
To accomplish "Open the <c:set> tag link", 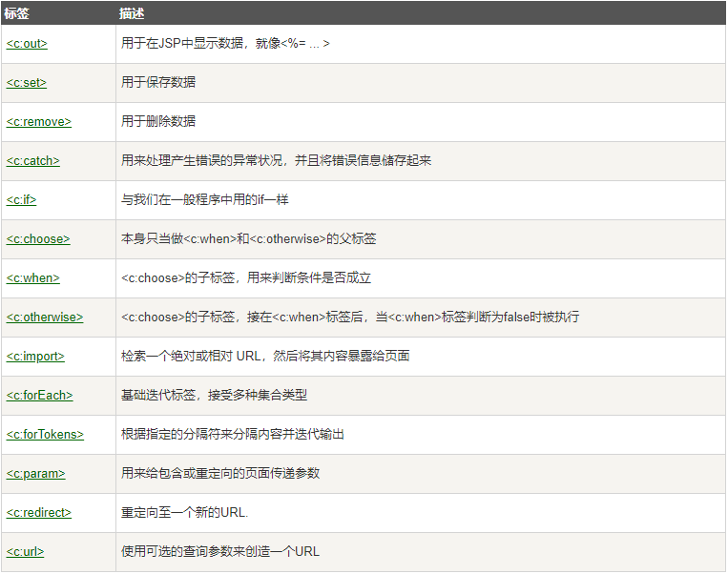I will [x=27, y=83].
